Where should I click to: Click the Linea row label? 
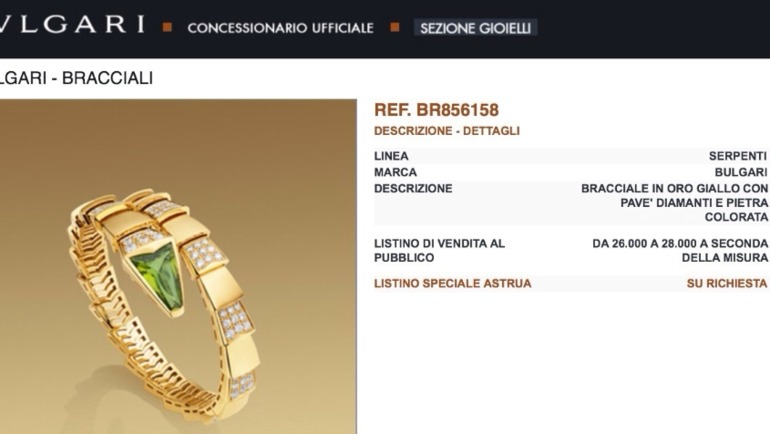click(x=391, y=156)
